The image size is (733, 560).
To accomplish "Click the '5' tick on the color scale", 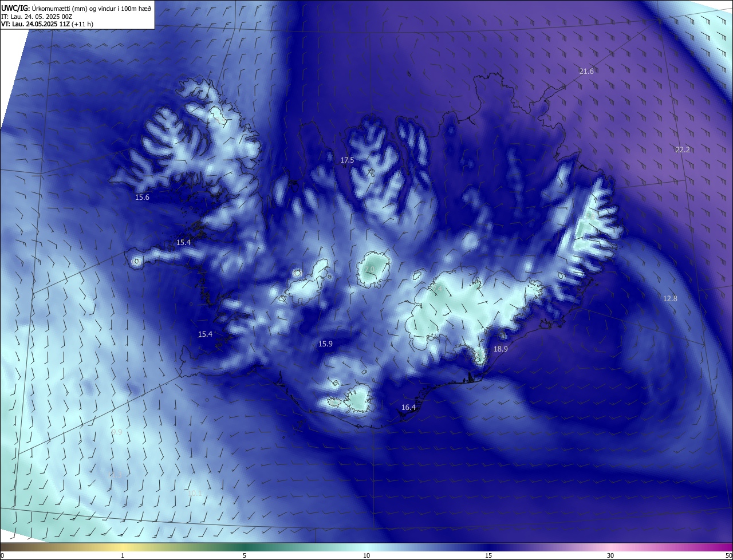I will [245, 555].
